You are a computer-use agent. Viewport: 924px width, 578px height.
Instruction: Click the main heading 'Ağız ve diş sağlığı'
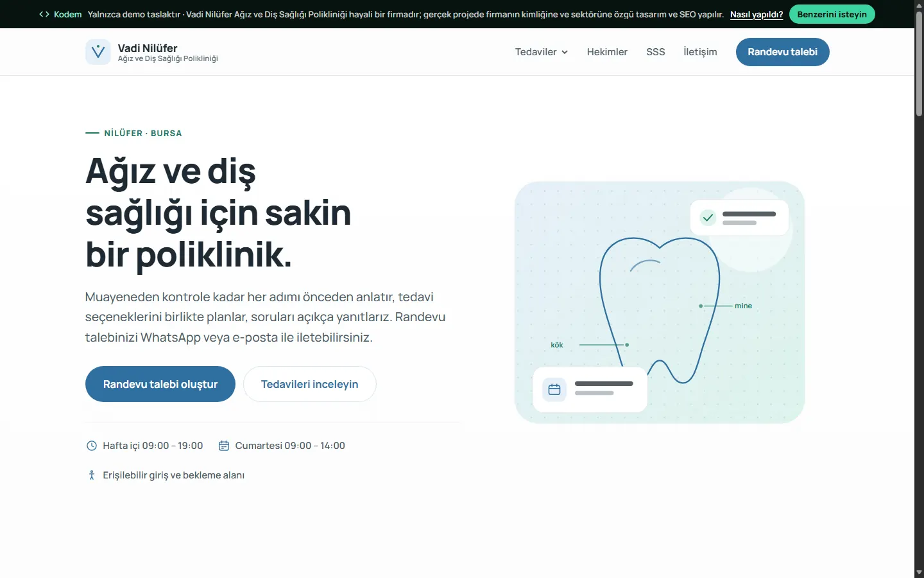pos(218,213)
